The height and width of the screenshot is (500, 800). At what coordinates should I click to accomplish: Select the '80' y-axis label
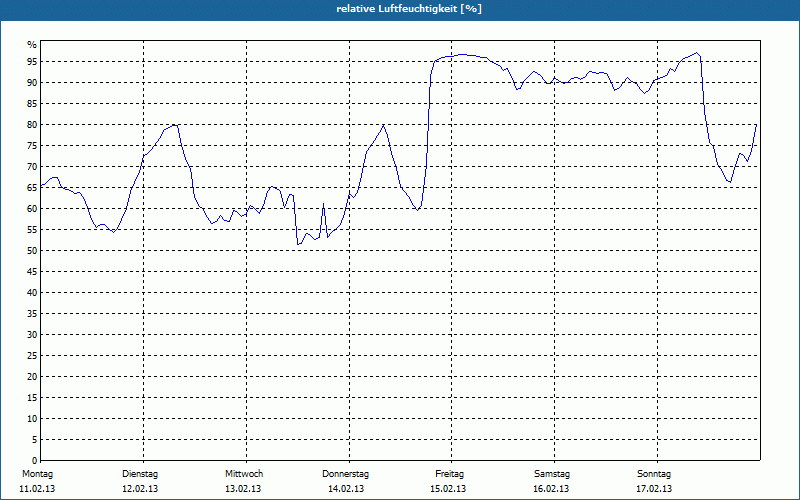(32, 124)
